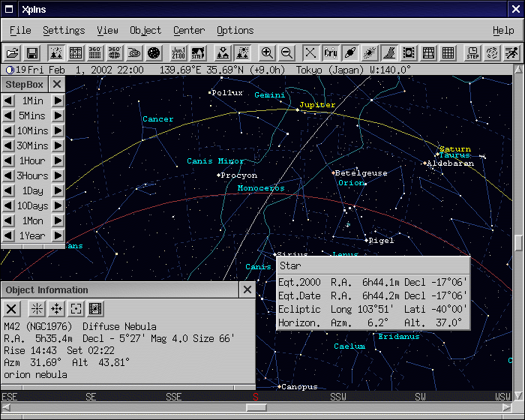Click the open file folder icon
525x420 pixels.
click(12, 53)
